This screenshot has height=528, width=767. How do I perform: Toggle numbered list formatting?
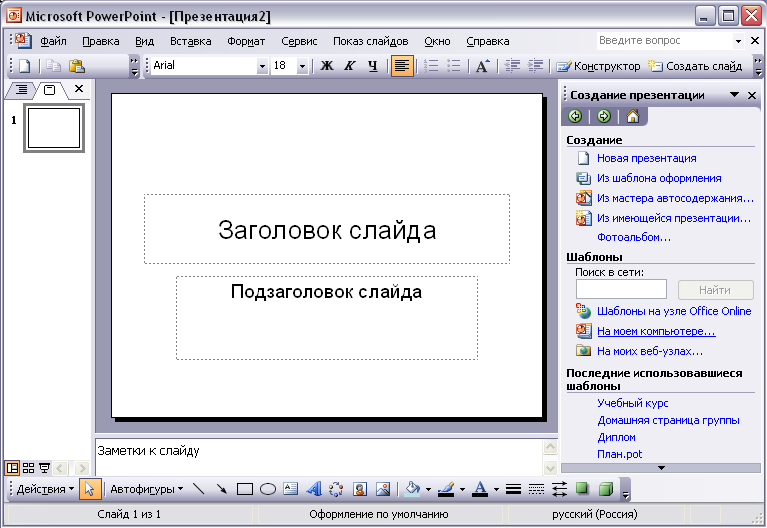click(431, 66)
